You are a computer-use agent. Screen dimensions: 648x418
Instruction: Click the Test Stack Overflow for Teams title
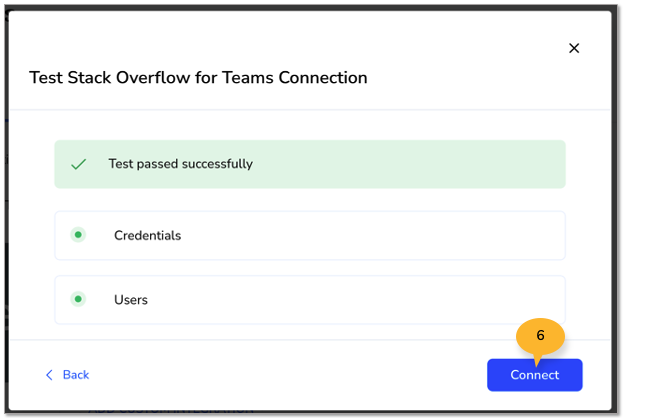[198, 78]
